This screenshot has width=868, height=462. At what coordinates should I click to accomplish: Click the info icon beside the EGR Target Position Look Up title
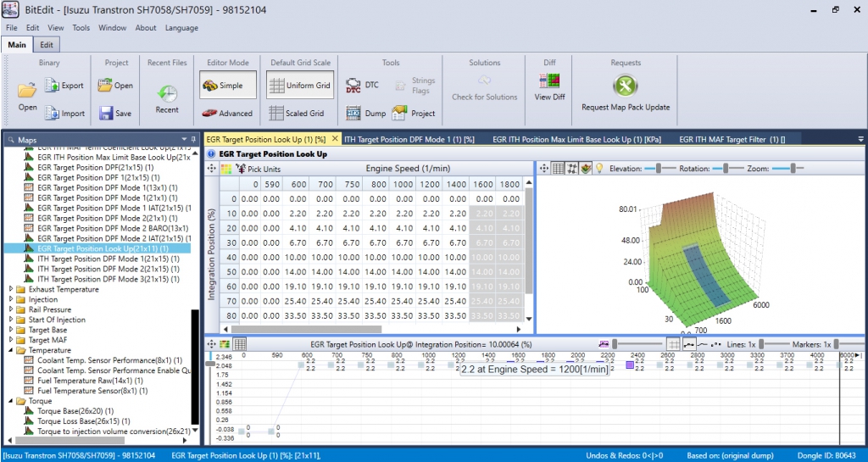[x=211, y=153]
